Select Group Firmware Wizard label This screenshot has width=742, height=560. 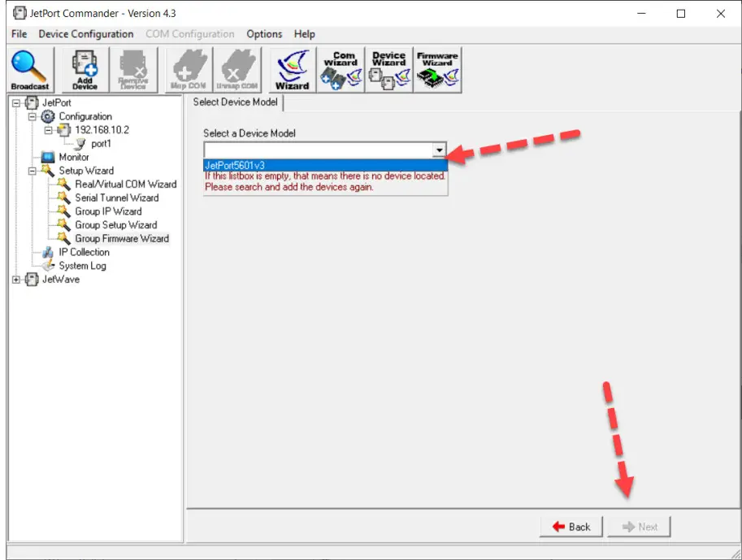(x=122, y=239)
